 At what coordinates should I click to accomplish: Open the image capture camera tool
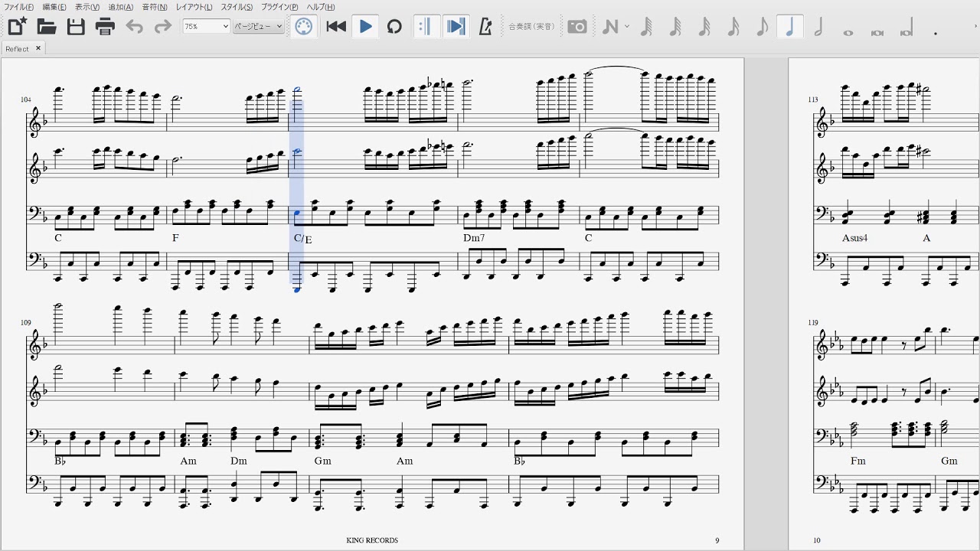[x=577, y=27]
